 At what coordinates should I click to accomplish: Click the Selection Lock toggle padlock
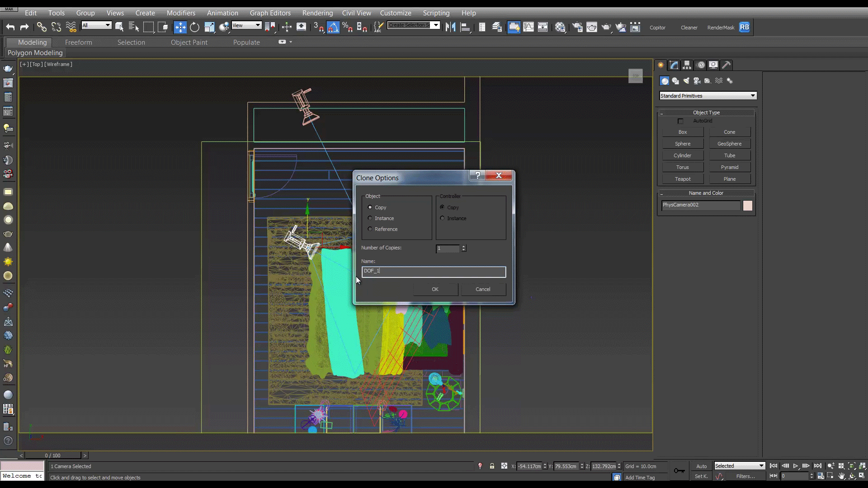tap(492, 466)
